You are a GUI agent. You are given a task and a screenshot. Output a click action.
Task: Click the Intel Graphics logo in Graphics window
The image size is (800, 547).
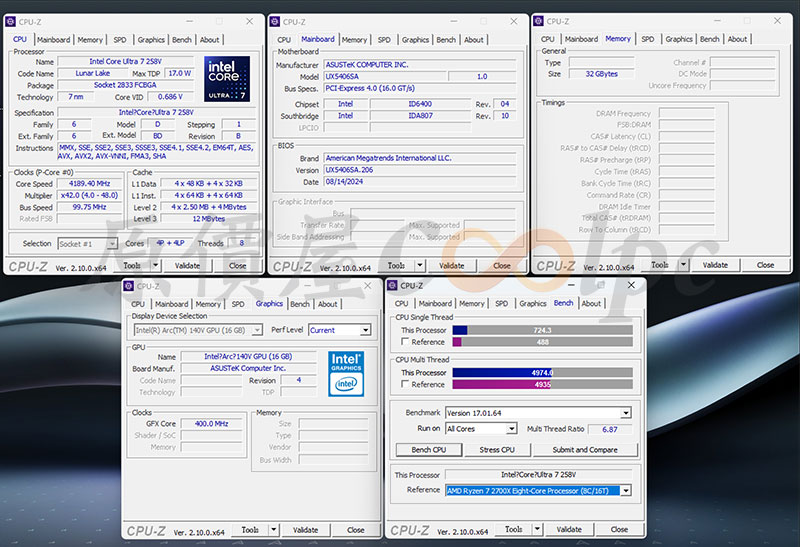click(346, 374)
